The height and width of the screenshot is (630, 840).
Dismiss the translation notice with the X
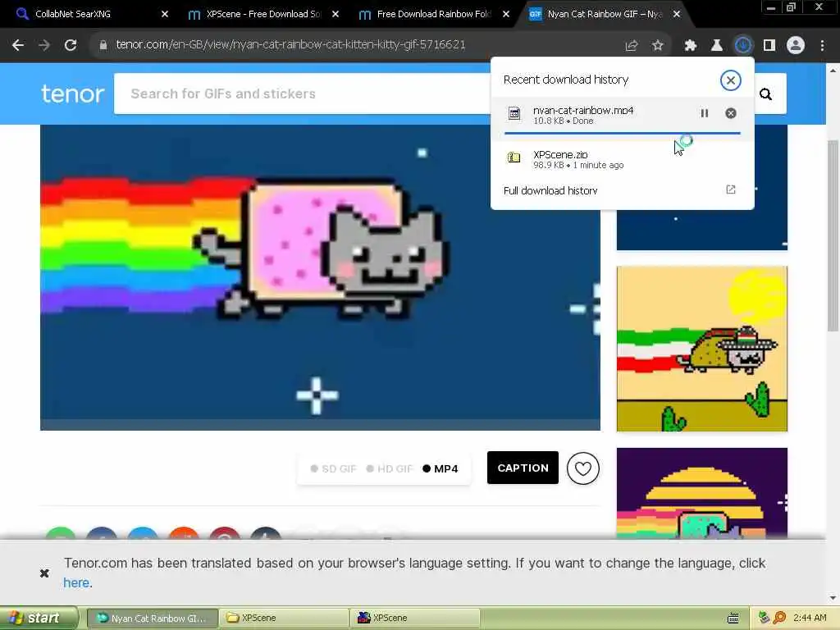click(44, 573)
